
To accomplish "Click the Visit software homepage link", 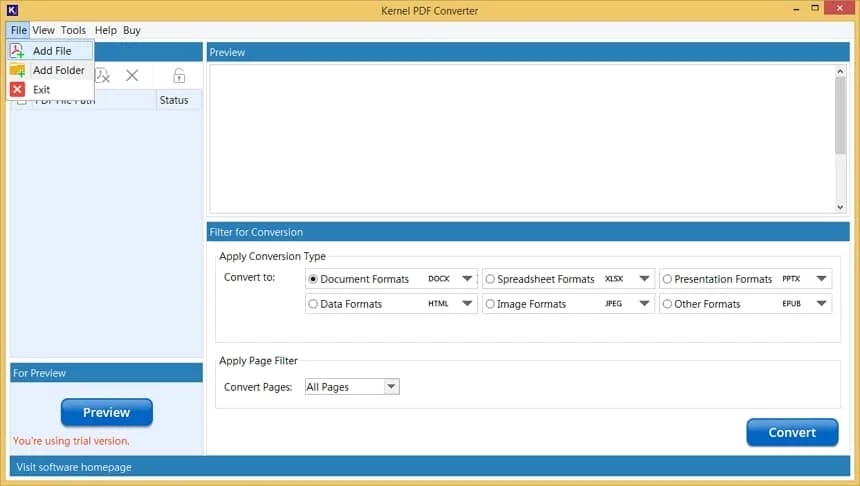I will coord(74,467).
